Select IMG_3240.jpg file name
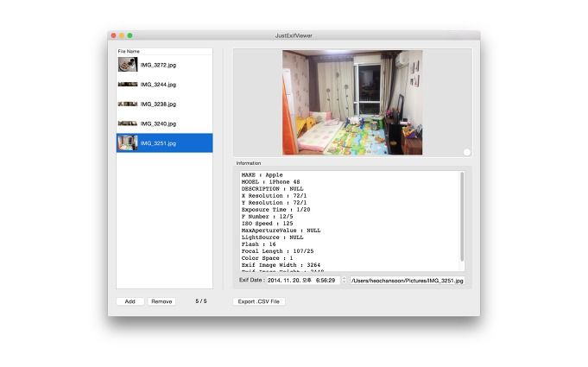Screen dimensions: 588x367 pos(158,123)
